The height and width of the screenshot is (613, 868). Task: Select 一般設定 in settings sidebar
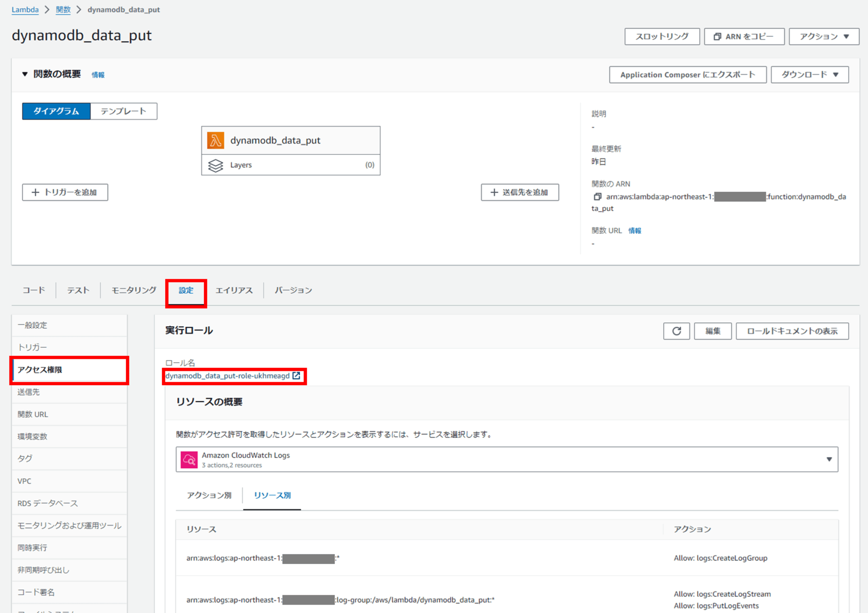pos(69,325)
